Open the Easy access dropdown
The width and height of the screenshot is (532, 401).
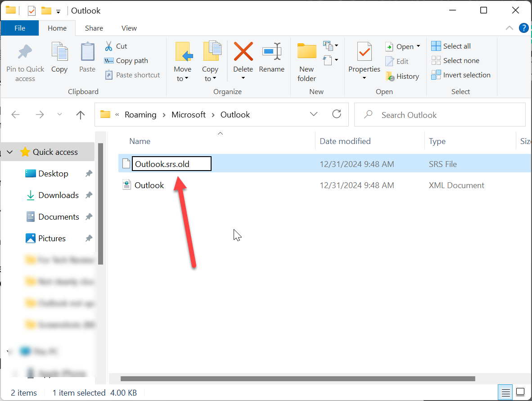[x=331, y=60]
